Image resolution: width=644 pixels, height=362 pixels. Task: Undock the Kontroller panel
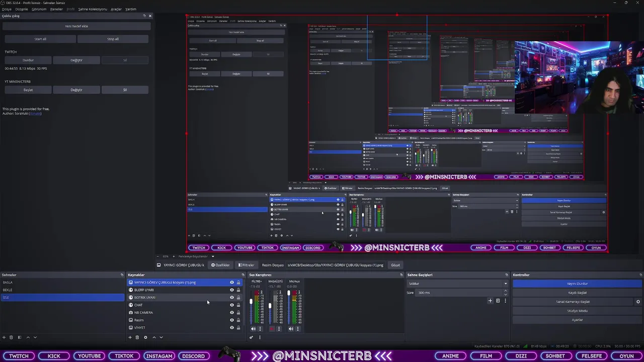tap(640, 275)
